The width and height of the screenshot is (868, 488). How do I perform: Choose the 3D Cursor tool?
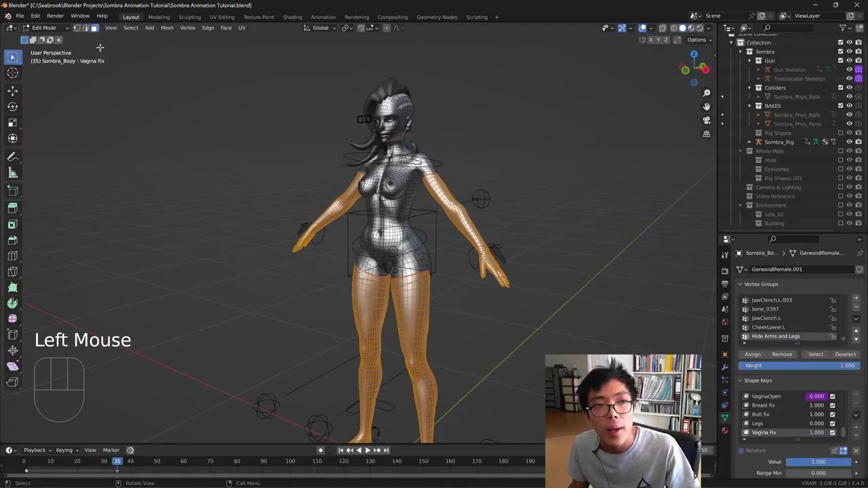coord(12,73)
